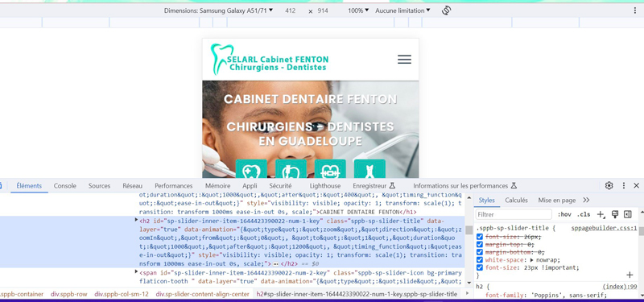
Task: Toggle the computed styles sidebar icon
Action: [x=628, y=214]
